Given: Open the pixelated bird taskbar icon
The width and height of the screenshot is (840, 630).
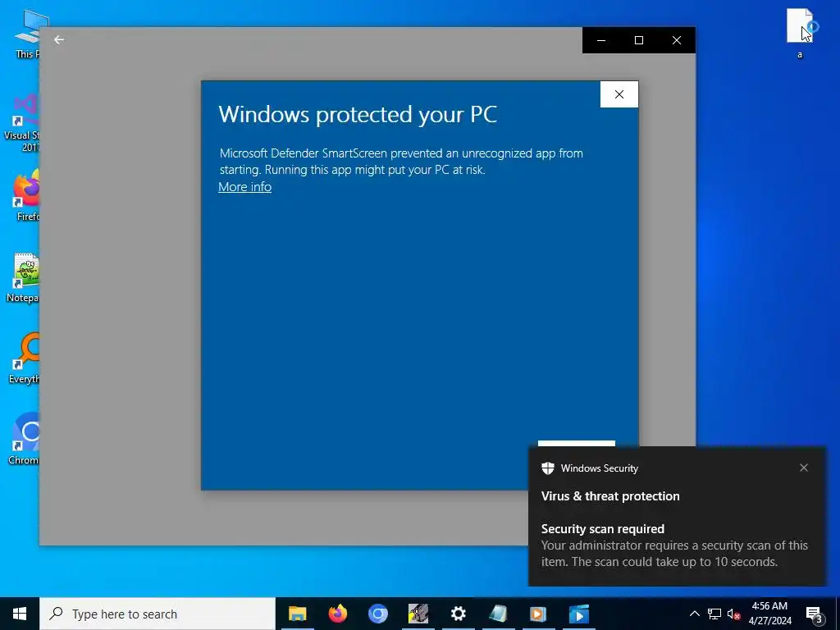Looking at the screenshot, I should 418,614.
